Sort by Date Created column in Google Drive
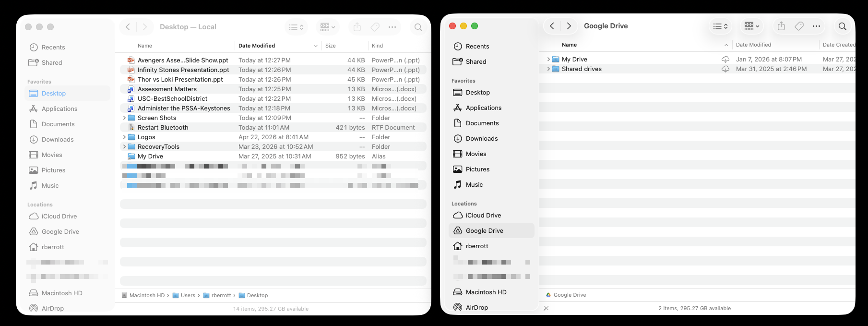Screen dimensions: 868x326 tap(837, 45)
